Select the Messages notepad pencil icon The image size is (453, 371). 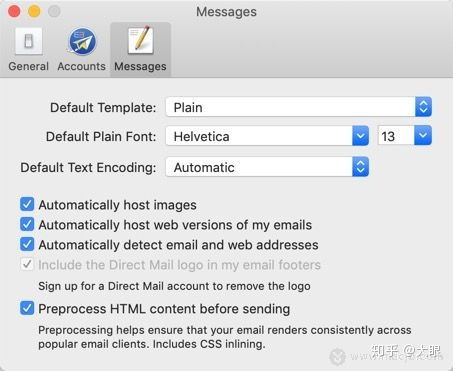click(141, 41)
